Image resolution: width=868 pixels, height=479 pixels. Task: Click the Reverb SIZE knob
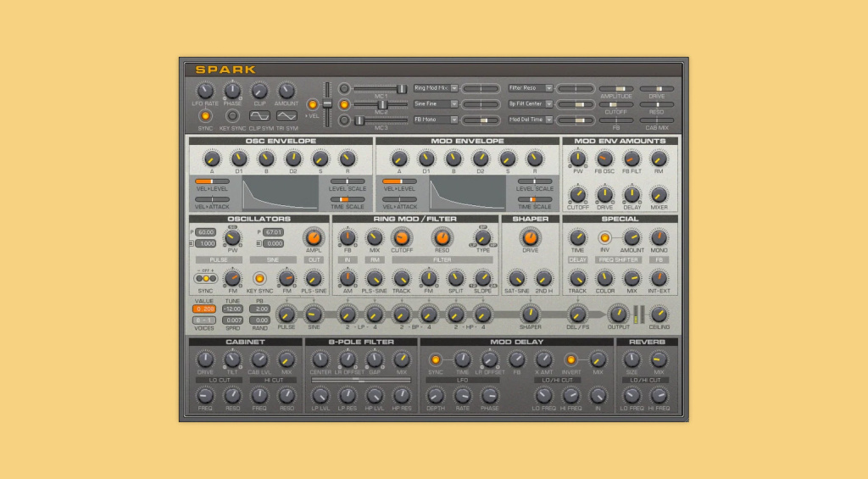click(632, 360)
